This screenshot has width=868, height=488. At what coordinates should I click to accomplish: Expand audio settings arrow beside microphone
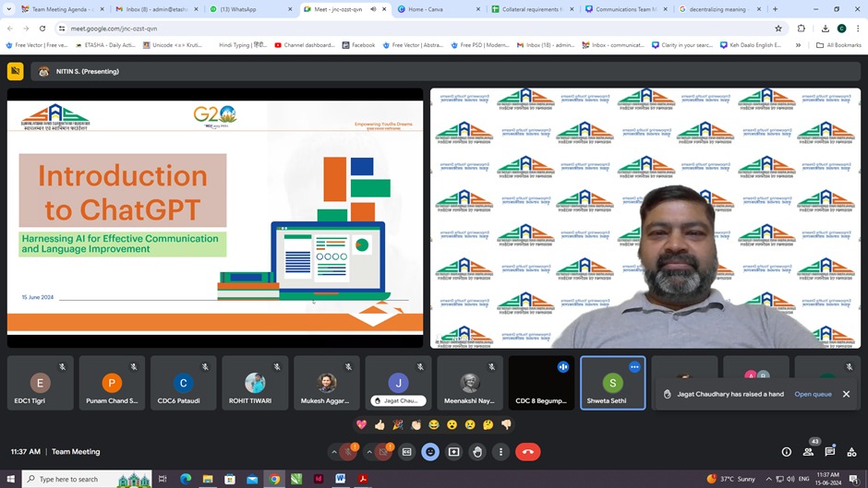point(333,452)
